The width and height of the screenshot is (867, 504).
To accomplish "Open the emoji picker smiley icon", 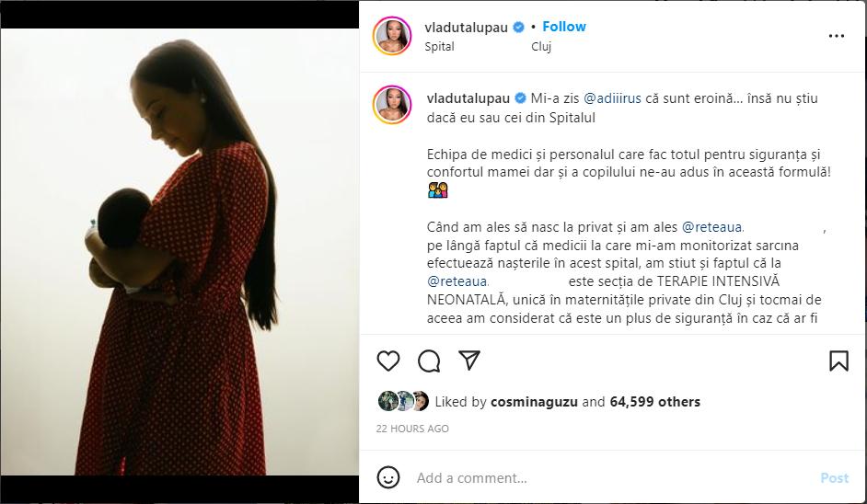I will (388, 477).
